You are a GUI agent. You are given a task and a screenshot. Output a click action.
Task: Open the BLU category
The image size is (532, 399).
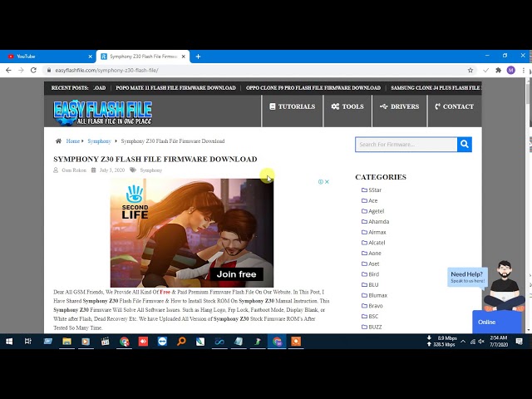pos(373,284)
